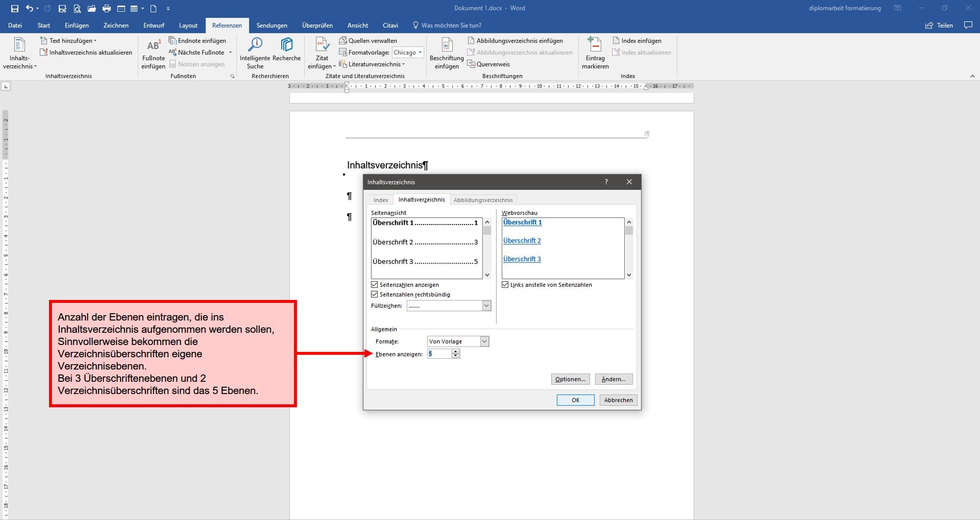Toggle Links anstelle von Seitenzahlen checkbox

click(x=505, y=285)
